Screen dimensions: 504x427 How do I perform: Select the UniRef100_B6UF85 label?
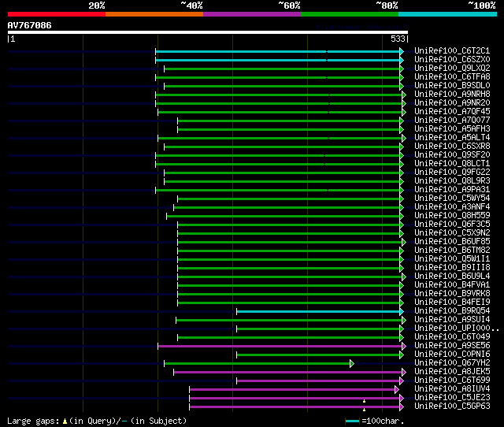coord(452,242)
